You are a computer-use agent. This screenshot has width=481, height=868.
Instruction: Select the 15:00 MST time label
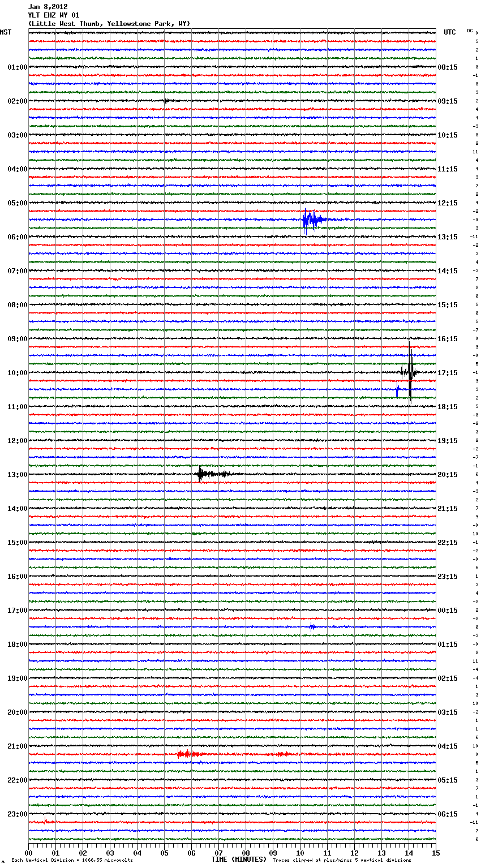coord(18,543)
